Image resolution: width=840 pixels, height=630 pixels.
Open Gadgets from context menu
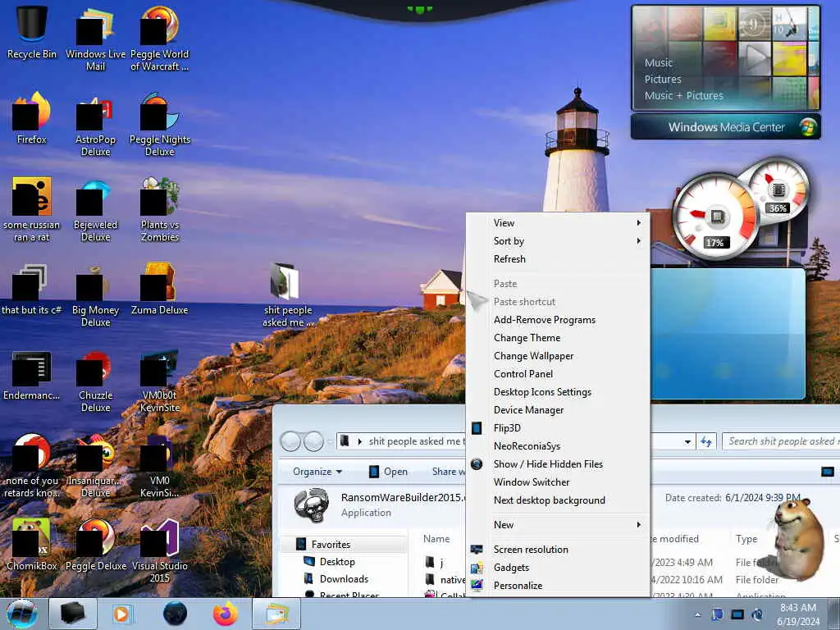(x=558, y=568)
